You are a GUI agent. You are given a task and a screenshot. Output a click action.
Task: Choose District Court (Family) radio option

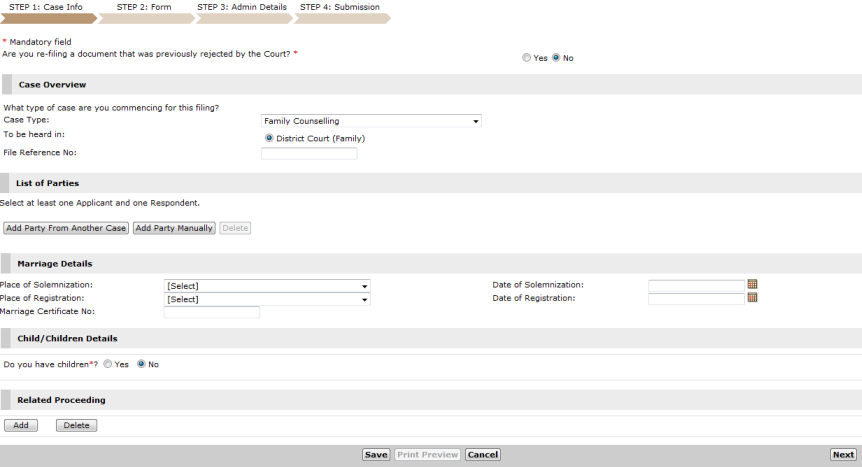269,138
